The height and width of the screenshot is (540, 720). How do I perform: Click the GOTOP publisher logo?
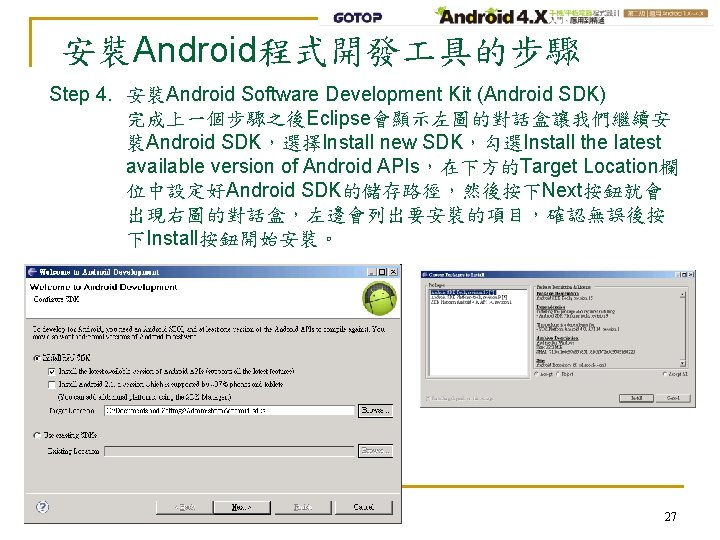(x=358, y=17)
